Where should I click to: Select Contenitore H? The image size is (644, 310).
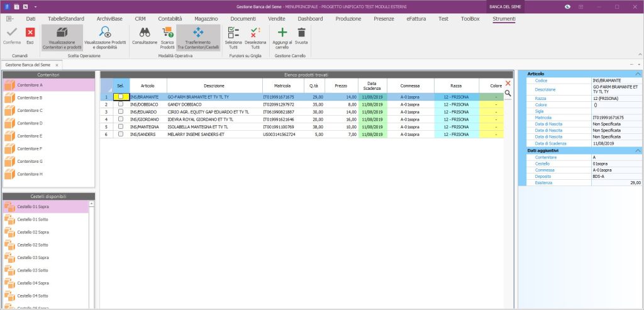pyautogui.click(x=49, y=174)
